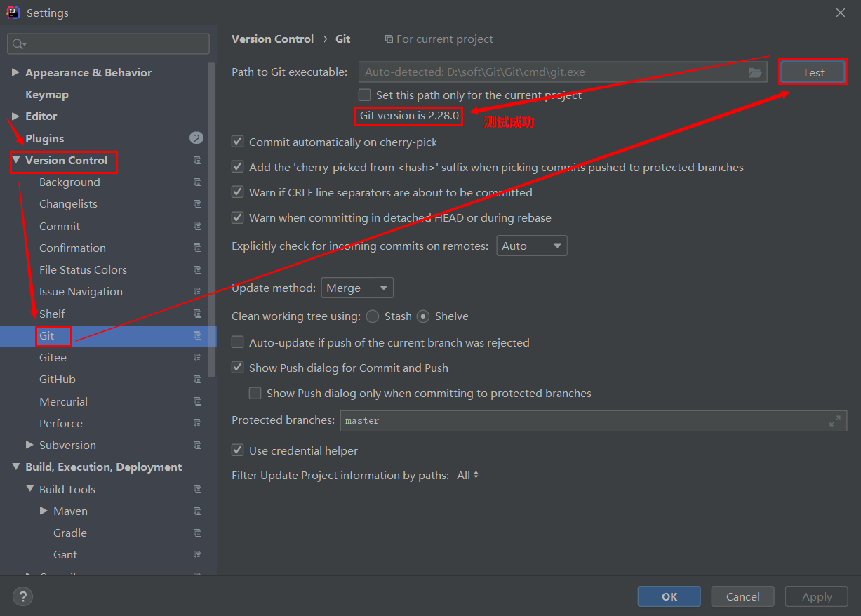Click the project icon beside Perforce
The image size is (861, 616).
click(x=197, y=424)
